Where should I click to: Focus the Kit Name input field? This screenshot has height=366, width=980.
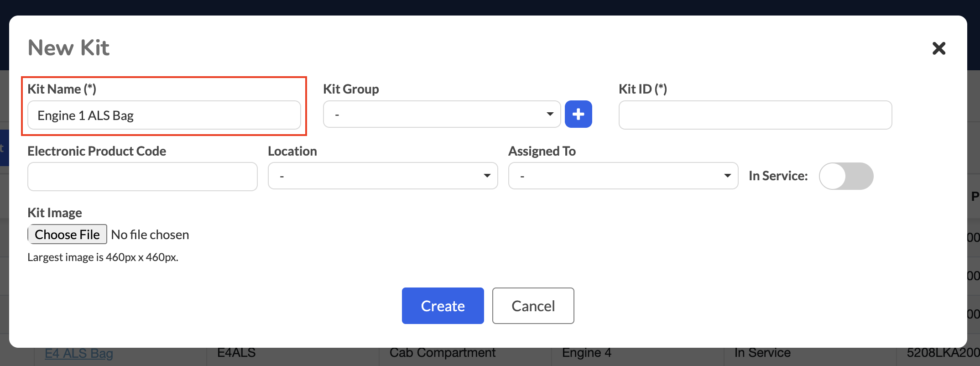[x=164, y=115]
